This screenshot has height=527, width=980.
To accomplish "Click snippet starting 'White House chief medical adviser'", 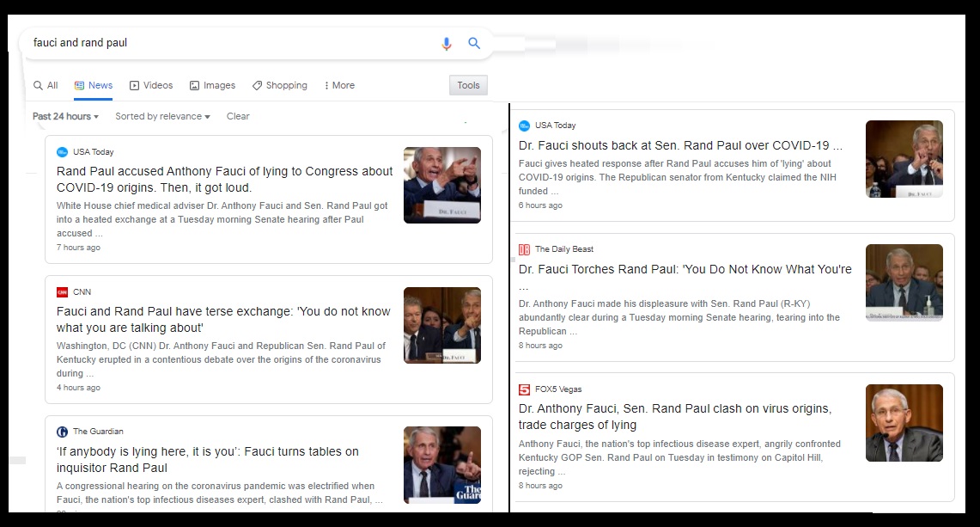I will pyautogui.click(x=222, y=220).
